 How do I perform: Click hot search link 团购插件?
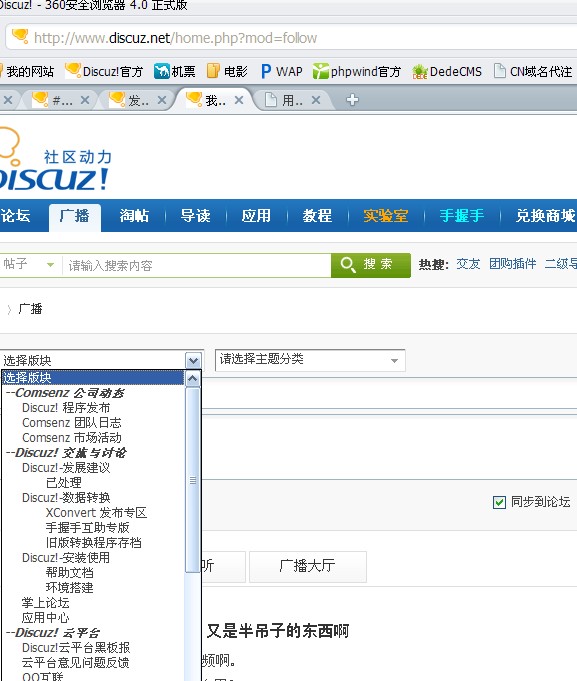[x=512, y=264]
